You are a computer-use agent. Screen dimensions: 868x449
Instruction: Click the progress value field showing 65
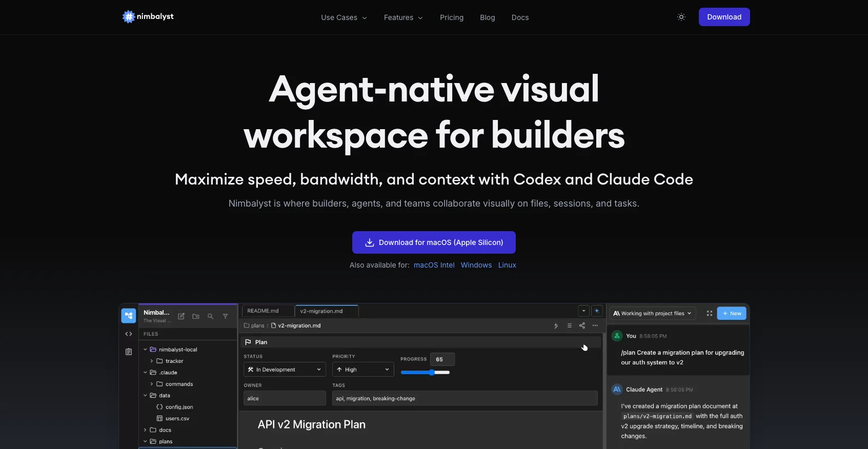tap(442, 359)
